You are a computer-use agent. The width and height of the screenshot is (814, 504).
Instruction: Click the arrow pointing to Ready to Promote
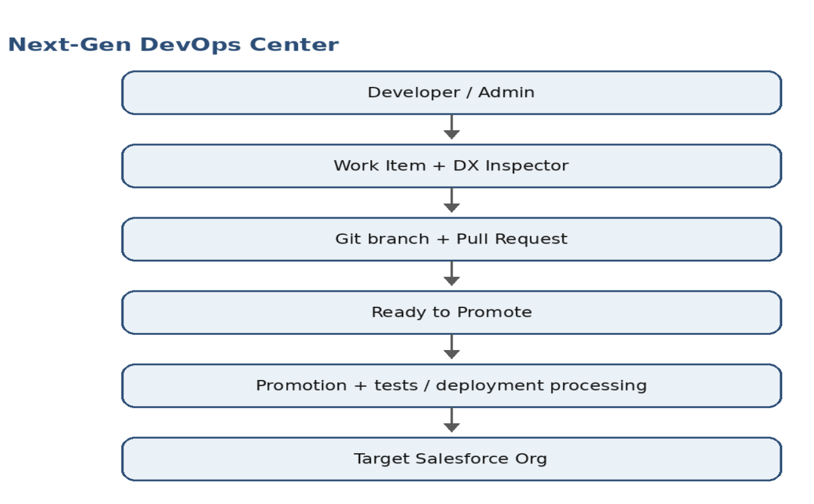point(451,274)
